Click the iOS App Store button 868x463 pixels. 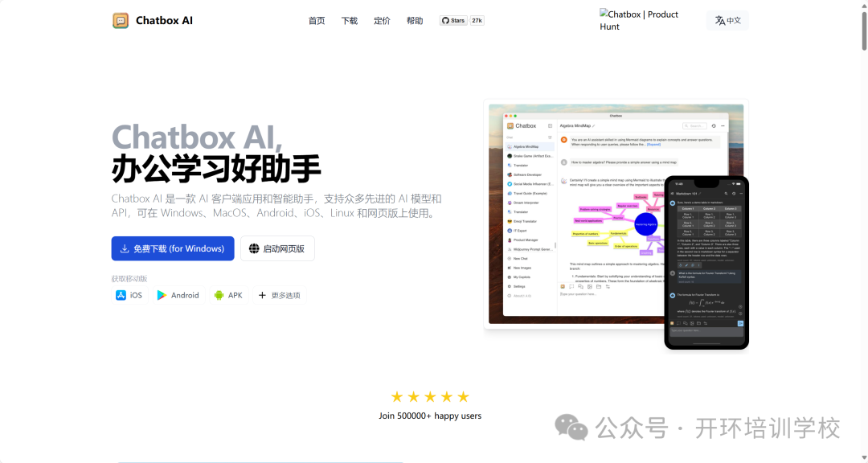pyautogui.click(x=129, y=295)
